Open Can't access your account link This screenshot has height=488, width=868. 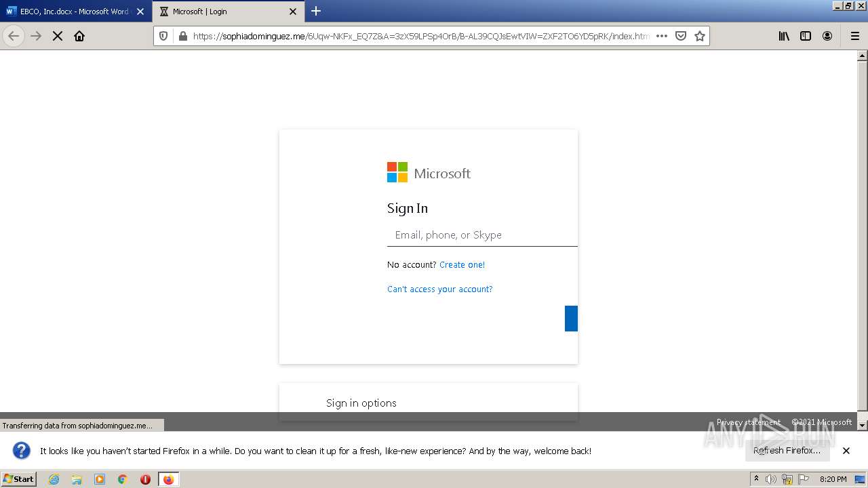[439, 289]
